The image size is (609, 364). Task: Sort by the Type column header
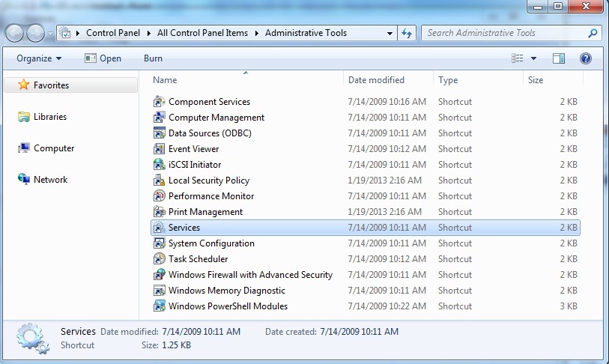click(x=478, y=80)
